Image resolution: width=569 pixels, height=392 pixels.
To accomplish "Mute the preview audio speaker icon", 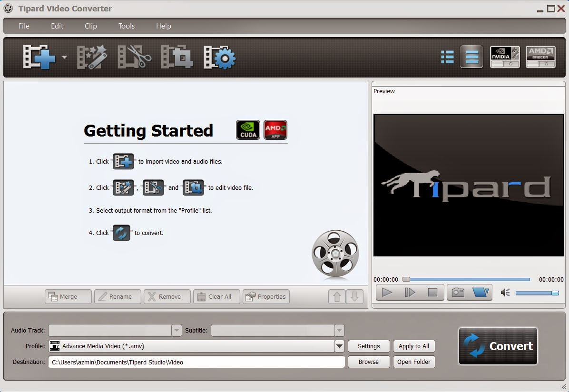I will [505, 293].
